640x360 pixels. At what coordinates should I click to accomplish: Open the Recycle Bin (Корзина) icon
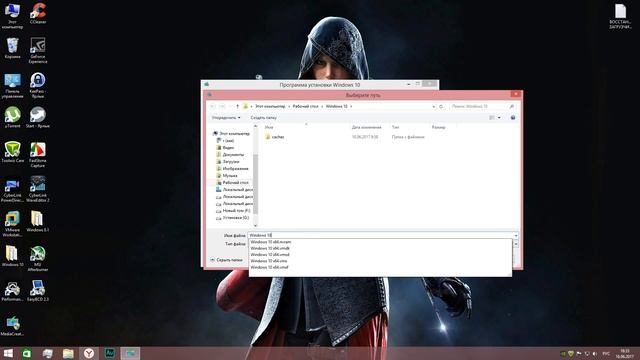click(12, 48)
